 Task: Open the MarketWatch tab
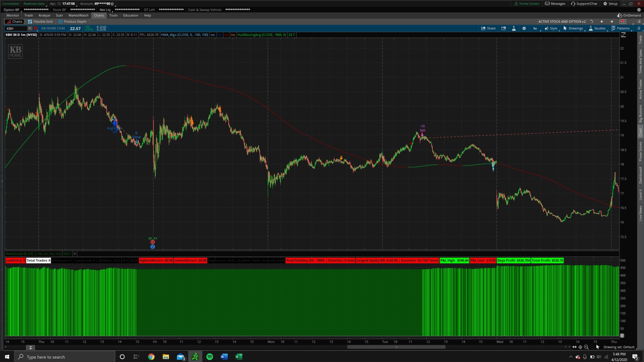(78, 15)
